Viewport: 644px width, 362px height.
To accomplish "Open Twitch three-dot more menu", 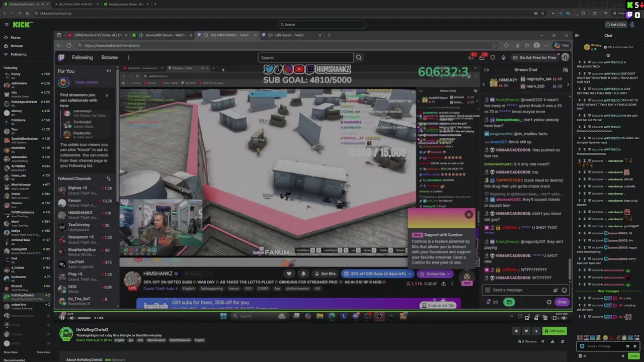I will click(x=128, y=57).
